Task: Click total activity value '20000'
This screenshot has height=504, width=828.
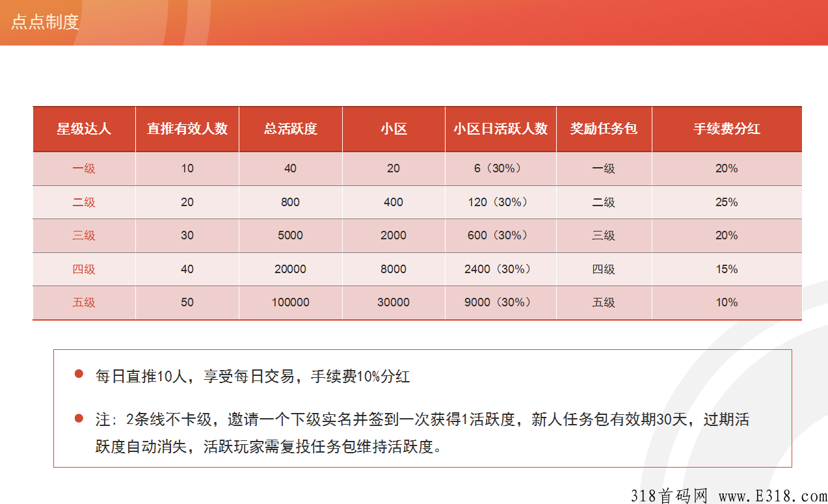Action: 290,269
